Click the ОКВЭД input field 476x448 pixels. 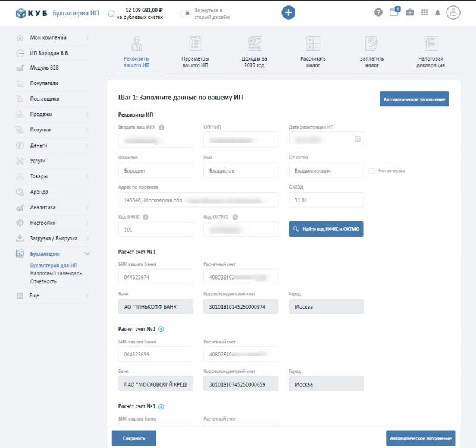coord(325,200)
